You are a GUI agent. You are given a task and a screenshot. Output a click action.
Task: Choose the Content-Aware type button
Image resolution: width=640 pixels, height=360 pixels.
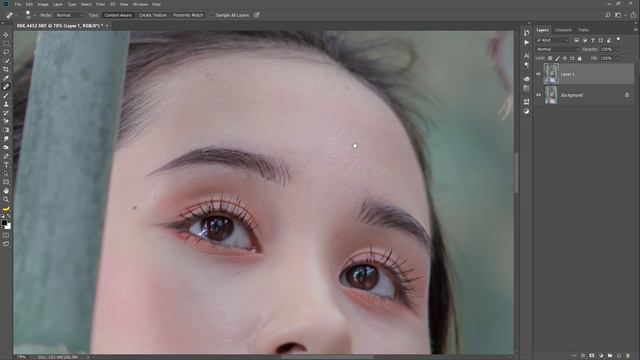pos(118,15)
